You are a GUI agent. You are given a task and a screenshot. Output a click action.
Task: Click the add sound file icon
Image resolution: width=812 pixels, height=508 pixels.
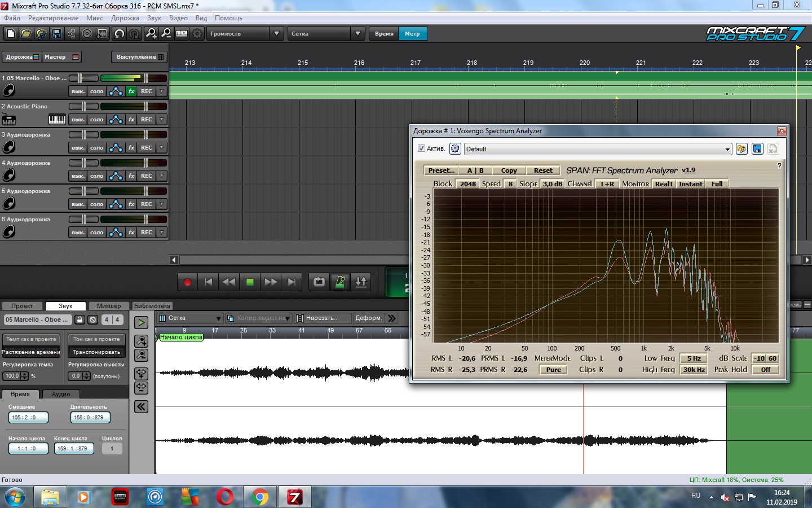(x=41, y=34)
